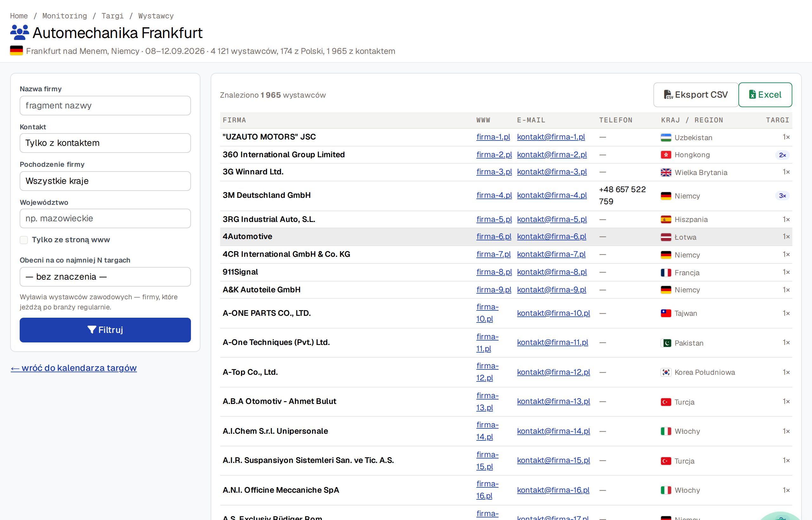Click the exhibitors group icon beside the title

click(20, 33)
